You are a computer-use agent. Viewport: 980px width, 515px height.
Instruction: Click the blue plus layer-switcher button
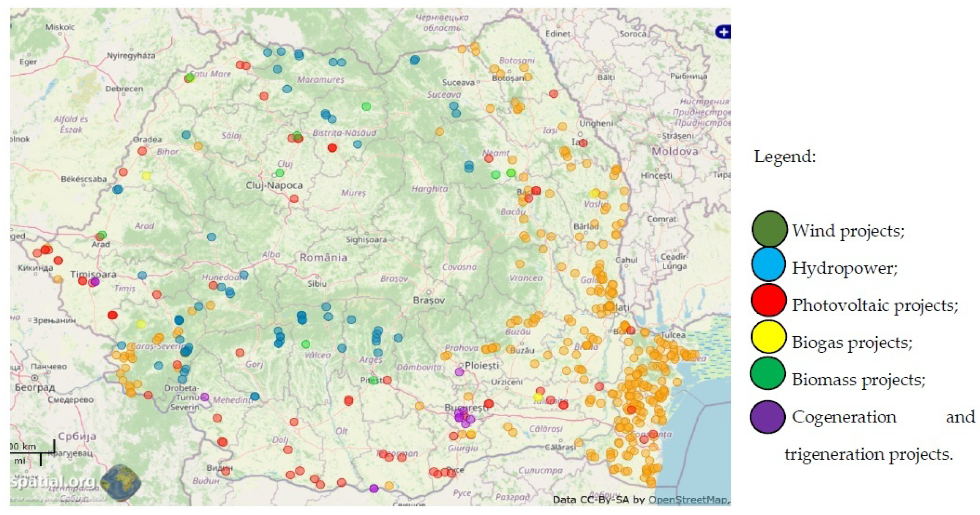(723, 32)
